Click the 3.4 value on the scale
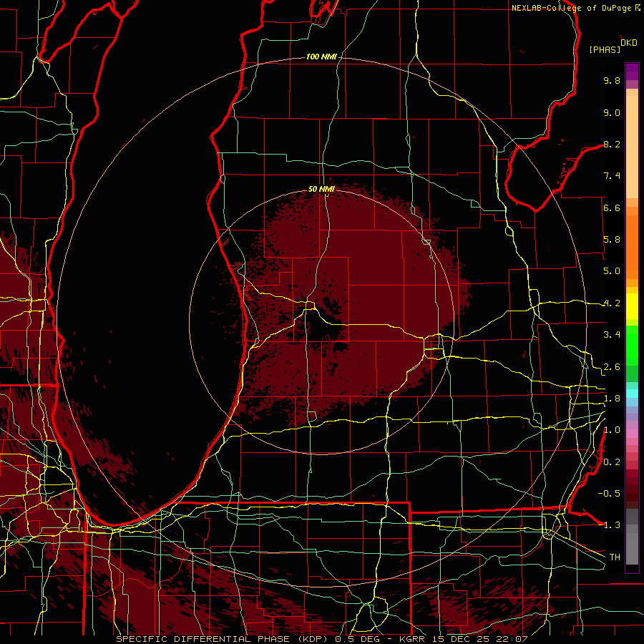 click(x=612, y=335)
